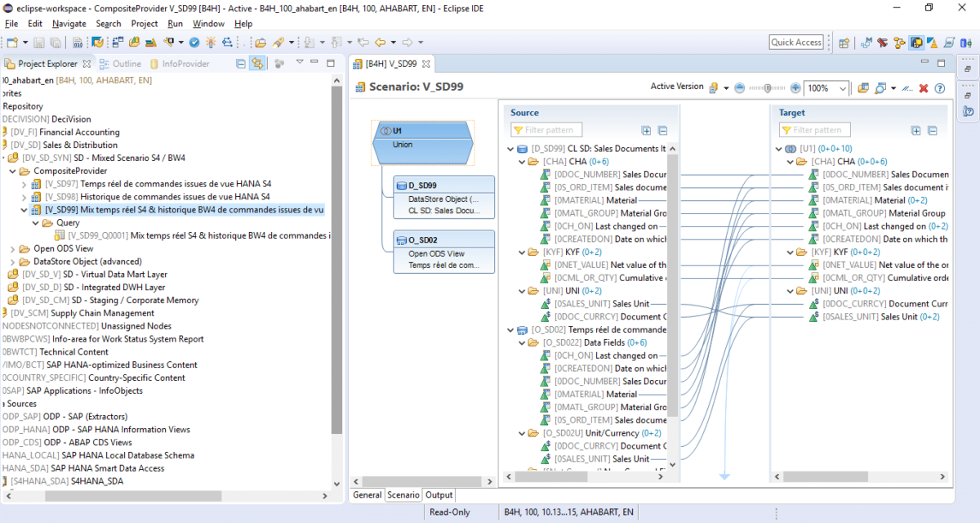Click the Open Perspective icon top right
Viewport: 980px width, 523px height.
[x=844, y=41]
